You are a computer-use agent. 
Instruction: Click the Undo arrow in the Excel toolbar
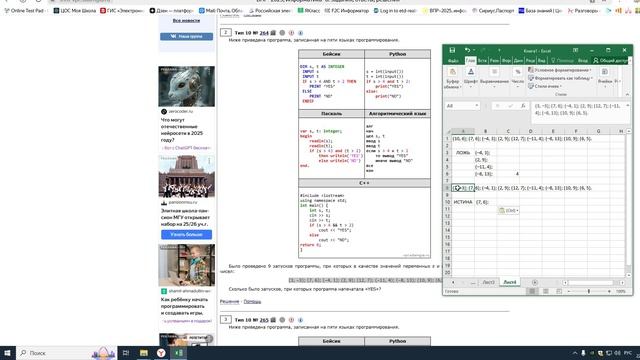(467, 50)
